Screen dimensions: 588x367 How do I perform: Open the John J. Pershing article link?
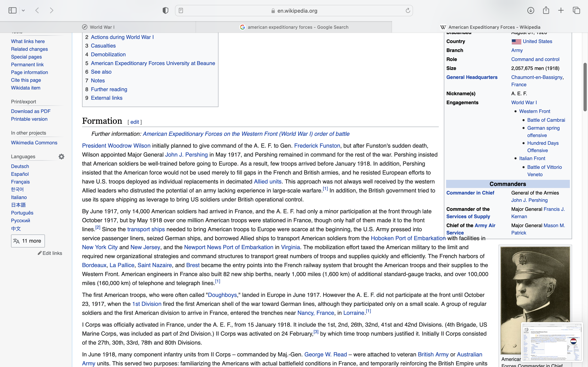[x=186, y=155]
